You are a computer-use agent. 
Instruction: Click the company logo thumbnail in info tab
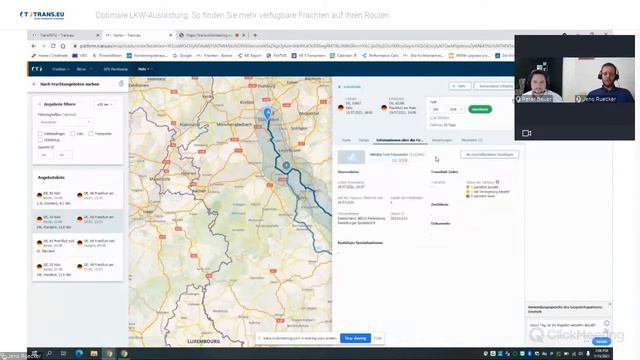351,157
